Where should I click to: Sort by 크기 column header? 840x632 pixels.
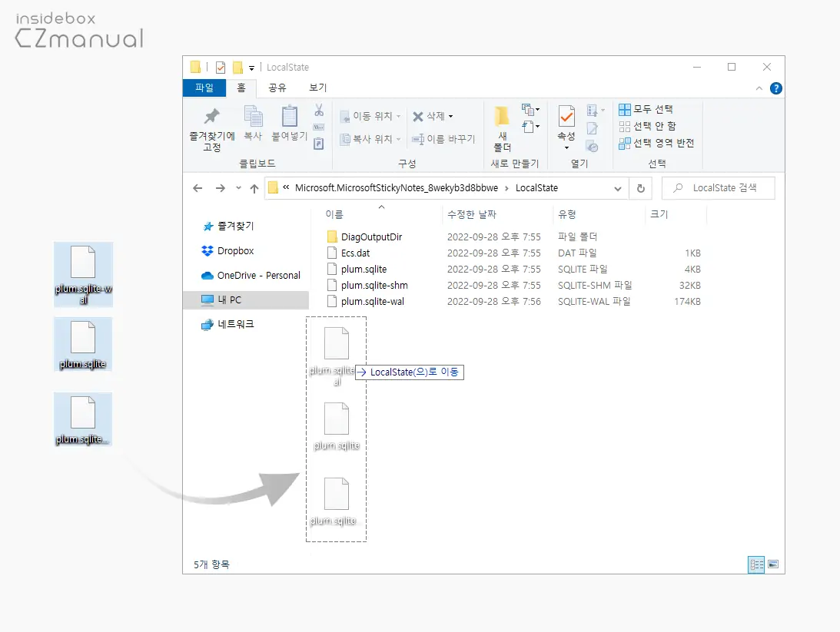[659, 214]
